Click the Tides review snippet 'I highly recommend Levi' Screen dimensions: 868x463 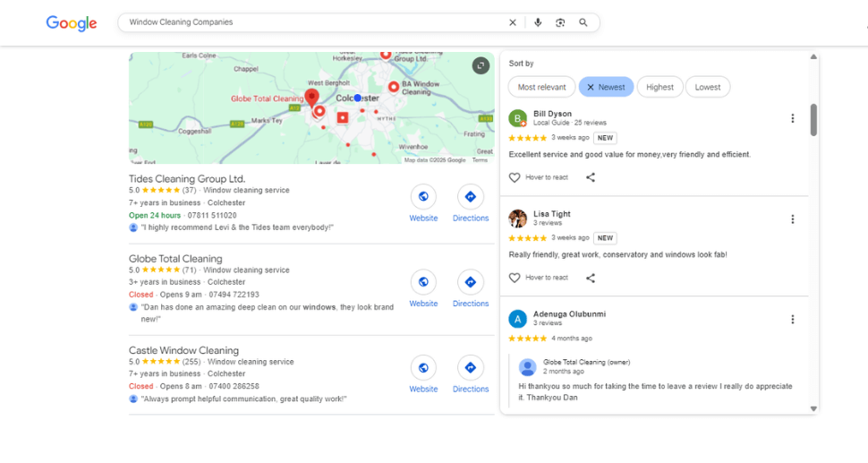tap(237, 227)
